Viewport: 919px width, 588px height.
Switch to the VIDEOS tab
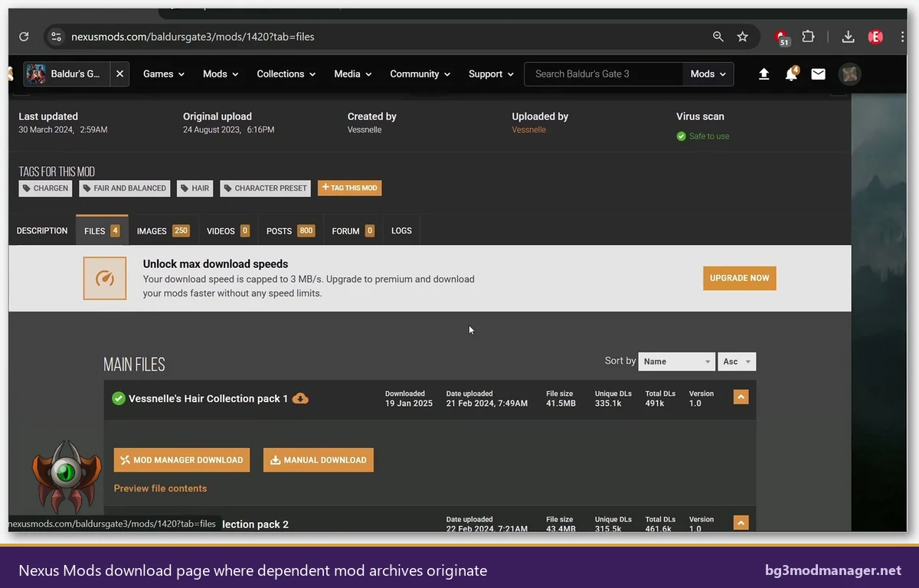click(x=228, y=230)
